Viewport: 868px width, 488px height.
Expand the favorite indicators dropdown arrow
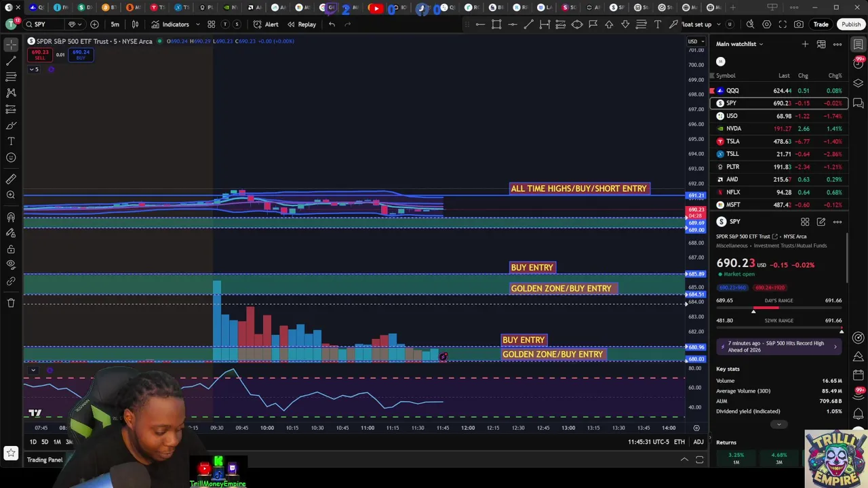click(197, 24)
